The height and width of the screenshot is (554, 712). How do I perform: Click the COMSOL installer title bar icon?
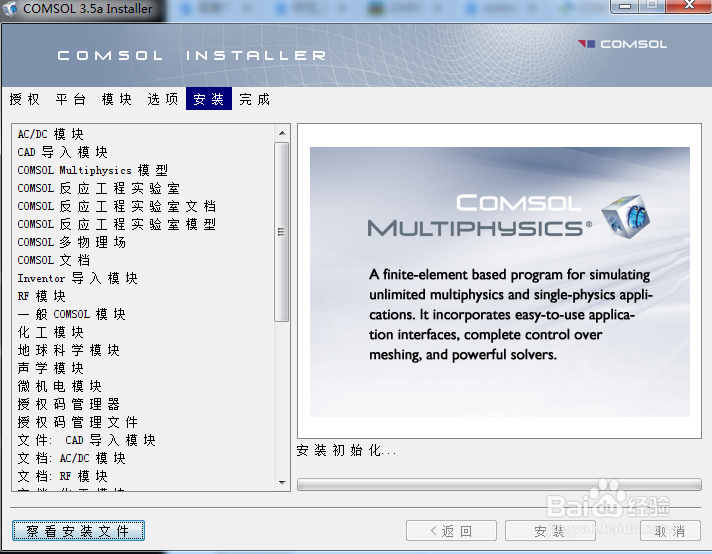[x=10, y=9]
